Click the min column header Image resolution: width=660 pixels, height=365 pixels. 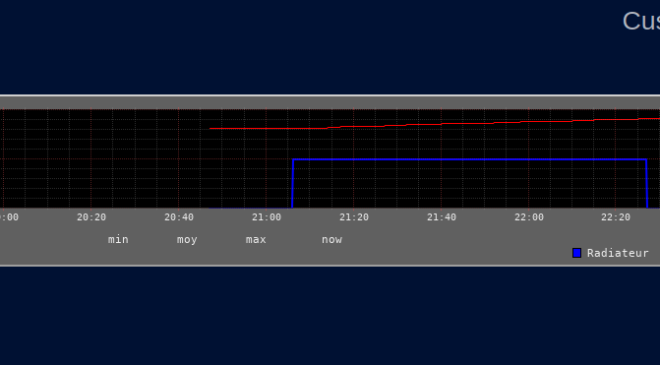pyautogui.click(x=118, y=240)
